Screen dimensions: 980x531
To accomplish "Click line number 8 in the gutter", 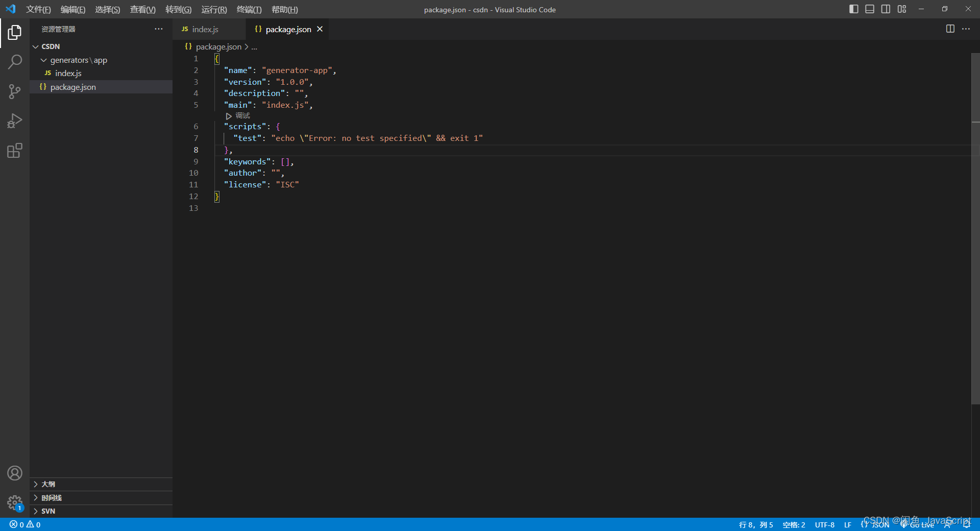I will click(x=196, y=150).
